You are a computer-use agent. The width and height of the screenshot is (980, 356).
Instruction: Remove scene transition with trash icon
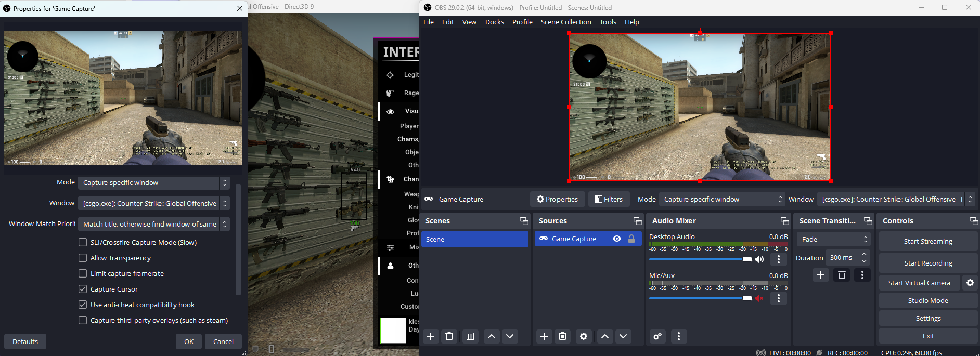(842, 275)
